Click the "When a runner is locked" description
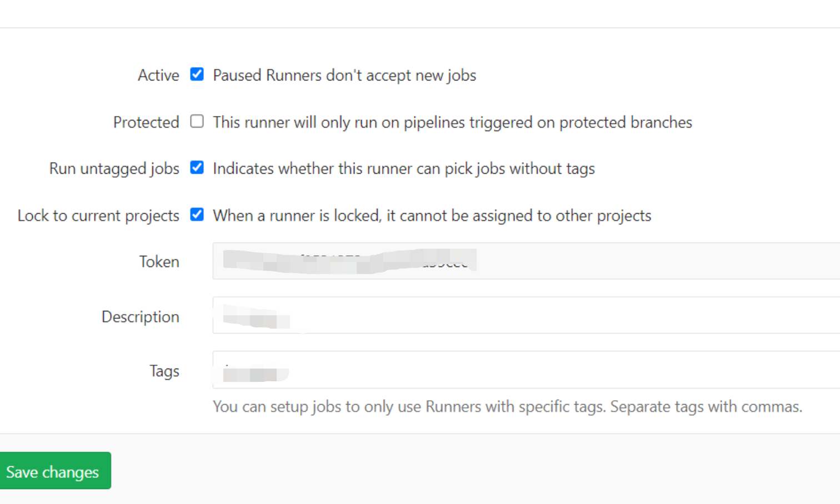Screen dimensions: 840x504 (x=432, y=215)
